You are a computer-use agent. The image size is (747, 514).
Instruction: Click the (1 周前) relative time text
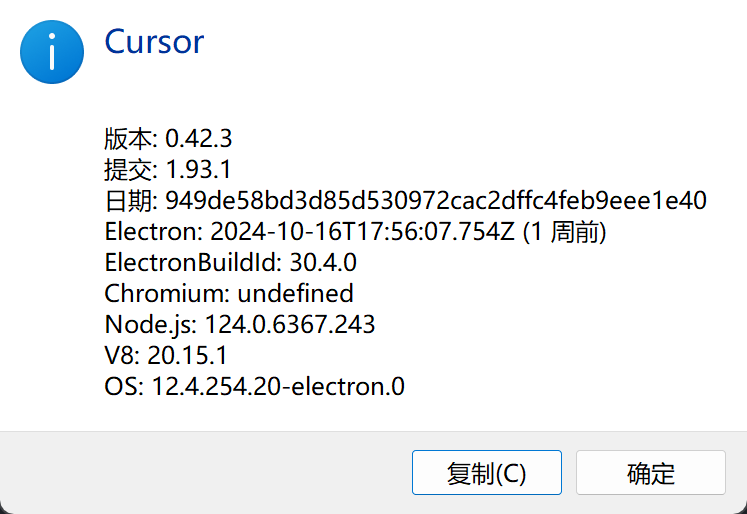tap(565, 232)
